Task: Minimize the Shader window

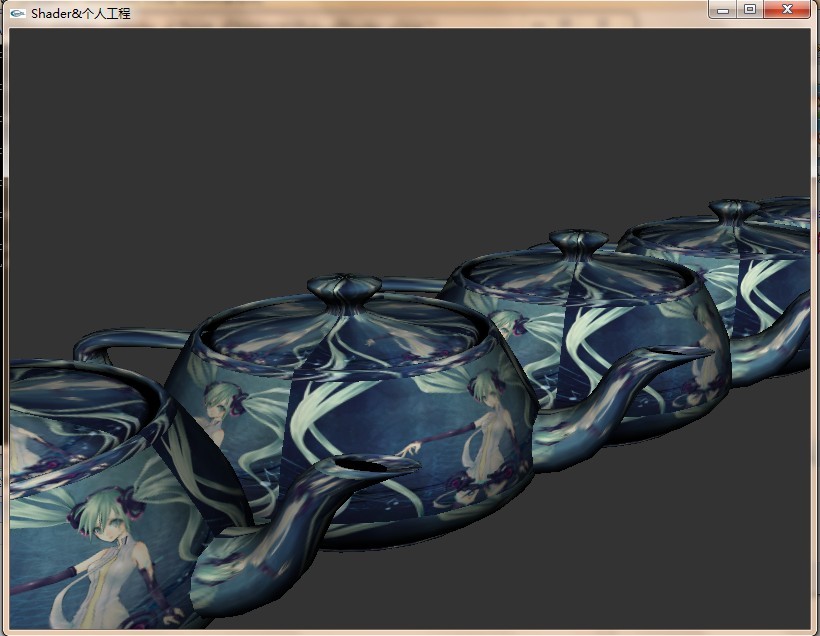Action: (722, 9)
